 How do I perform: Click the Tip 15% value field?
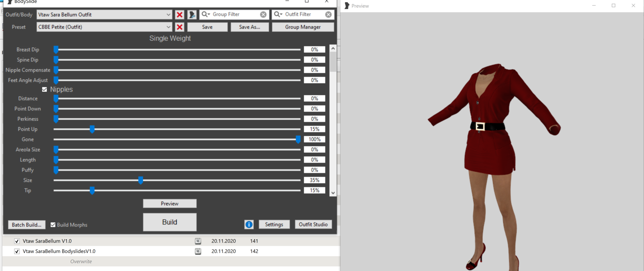[x=315, y=190]
